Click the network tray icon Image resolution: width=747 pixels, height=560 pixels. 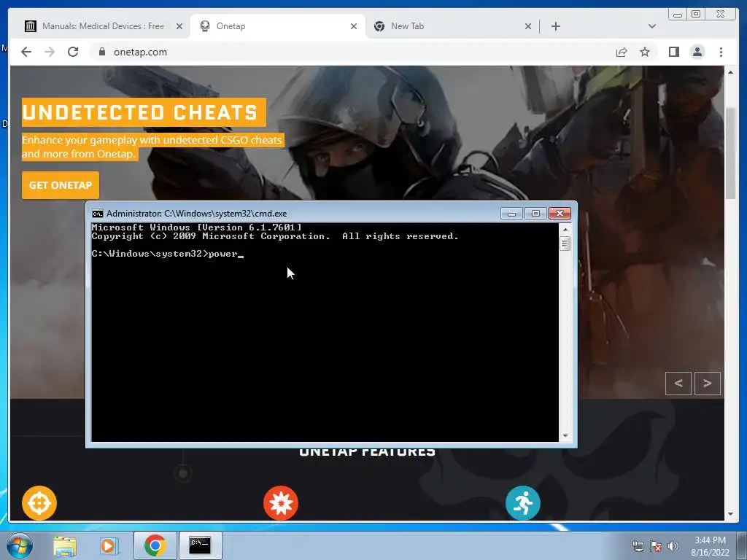click(x=638, y=546)
